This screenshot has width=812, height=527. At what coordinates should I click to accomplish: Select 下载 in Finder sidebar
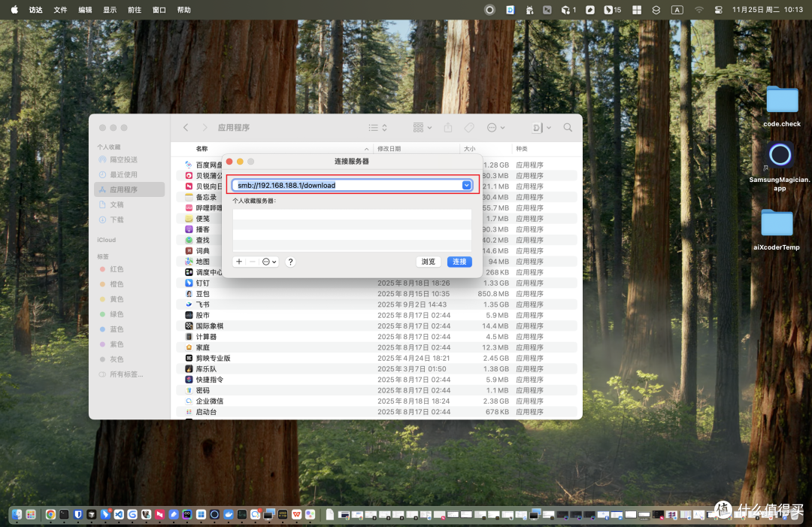[x=129, y=220]
